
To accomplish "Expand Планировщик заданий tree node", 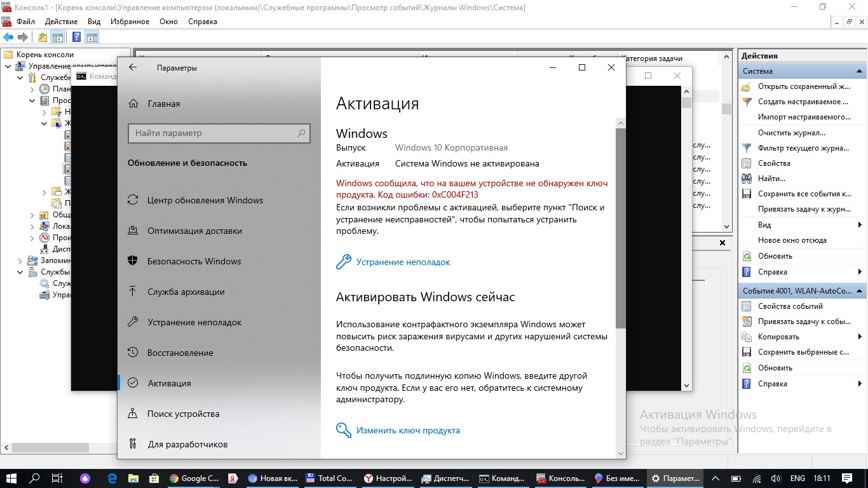I will (x=32, y=89).
